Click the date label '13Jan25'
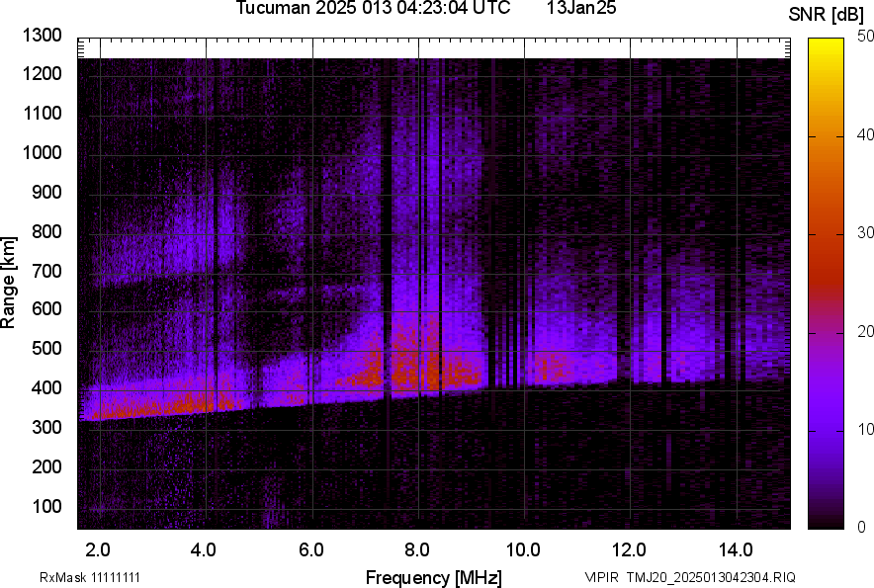The image size is (874, 588). 581,8
